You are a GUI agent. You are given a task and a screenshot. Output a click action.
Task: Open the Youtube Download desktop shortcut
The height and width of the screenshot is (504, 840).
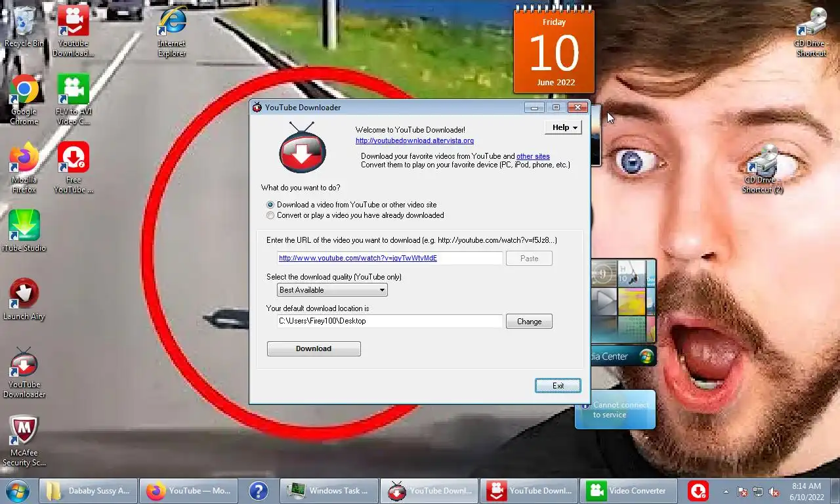(x=73, y=31)
